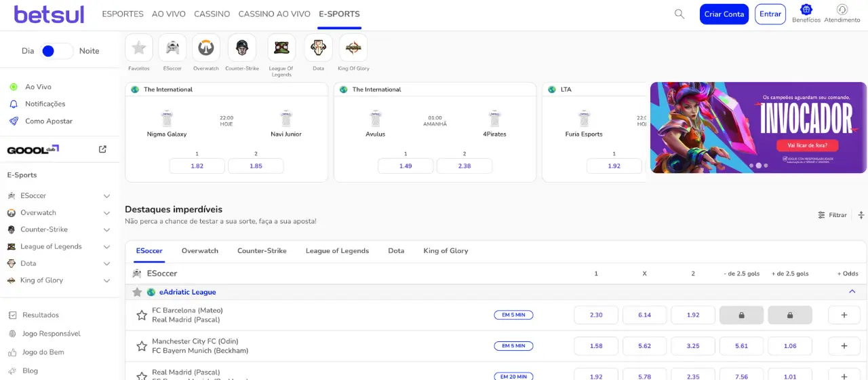The width and height of the screenshot is (868, 380).
Task: Click the Resultados sidebar icon
Action: coord(12,315)
